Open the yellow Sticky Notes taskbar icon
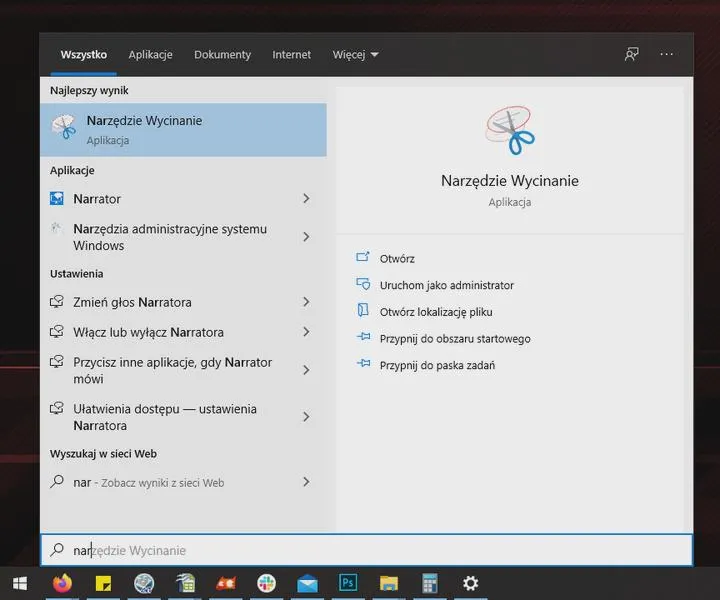 pyautogui.click(x=103, y=583)
